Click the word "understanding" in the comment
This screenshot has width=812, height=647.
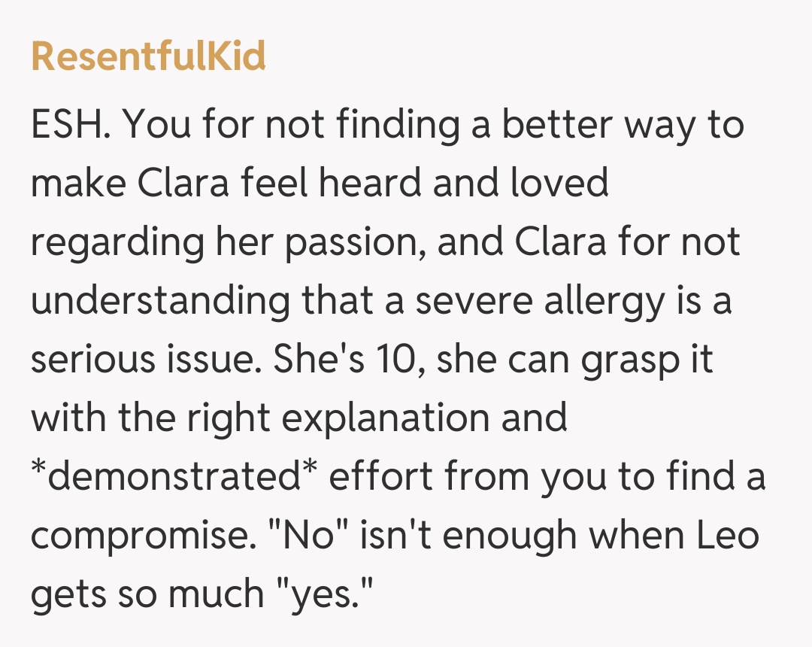click(x=159, y=299)
